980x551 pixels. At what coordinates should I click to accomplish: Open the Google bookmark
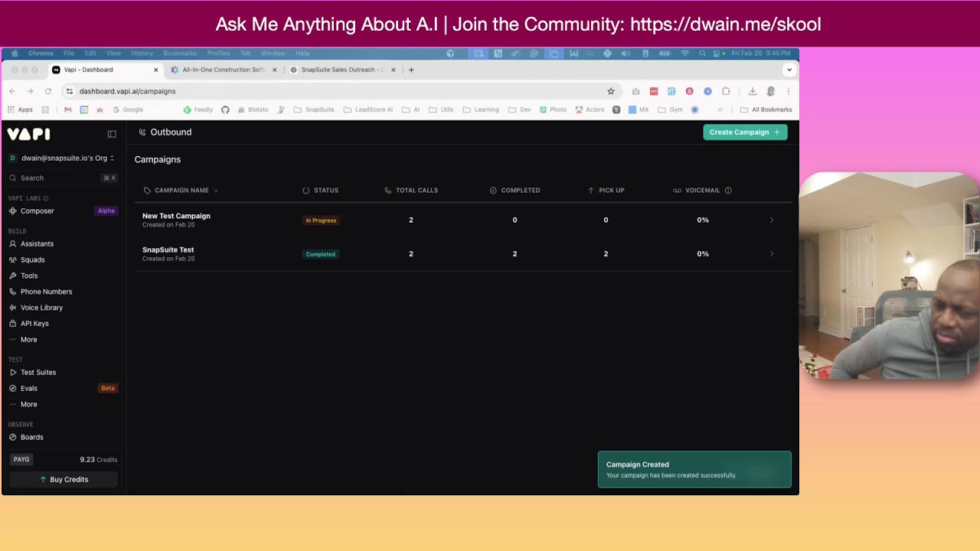128,109
